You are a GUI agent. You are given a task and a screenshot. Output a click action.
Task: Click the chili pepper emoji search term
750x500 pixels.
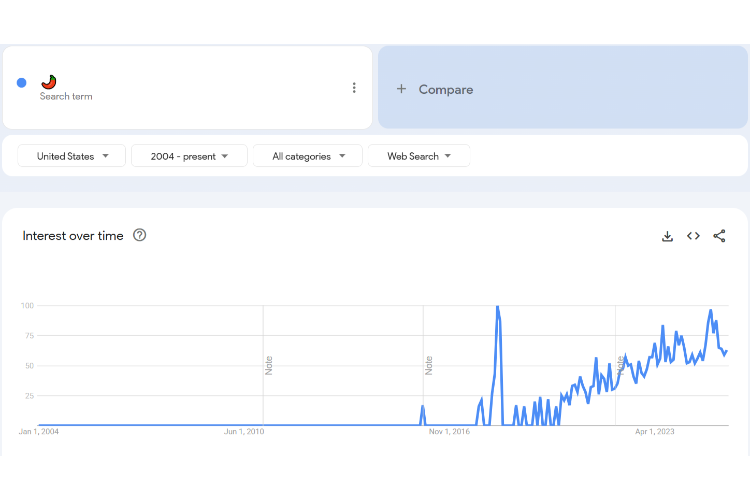click(x=49, y=81)
